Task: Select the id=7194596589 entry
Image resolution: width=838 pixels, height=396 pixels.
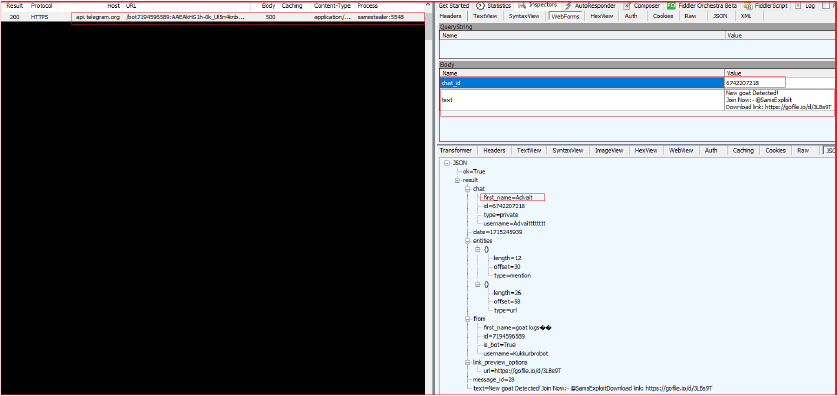Action: pyautogui.click(x=504, y=336)
